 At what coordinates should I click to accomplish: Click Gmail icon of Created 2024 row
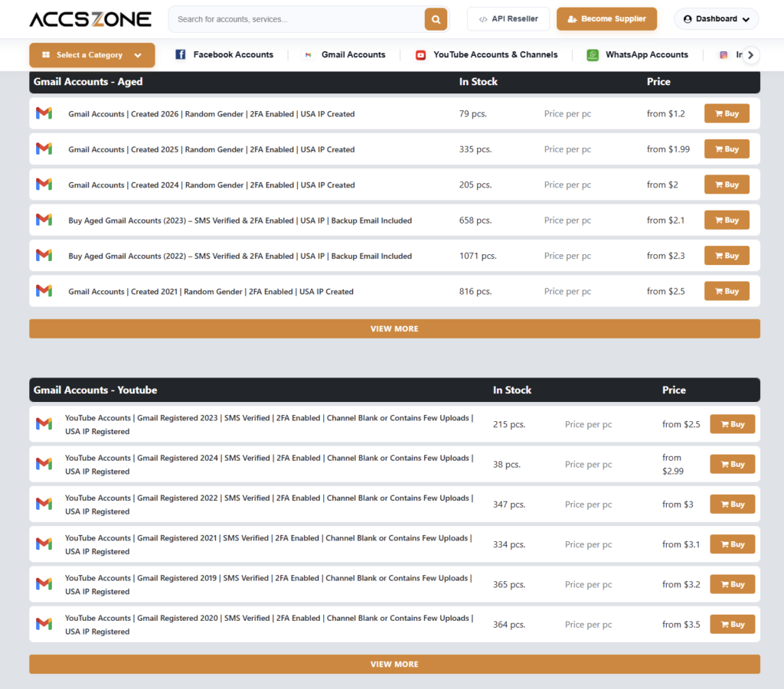(x=44, y=184)
